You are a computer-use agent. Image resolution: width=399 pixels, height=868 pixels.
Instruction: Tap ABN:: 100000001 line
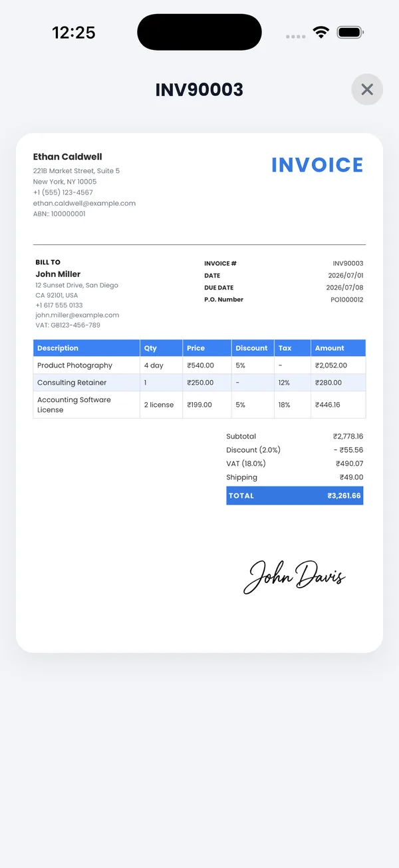click(x=59, y=214)
